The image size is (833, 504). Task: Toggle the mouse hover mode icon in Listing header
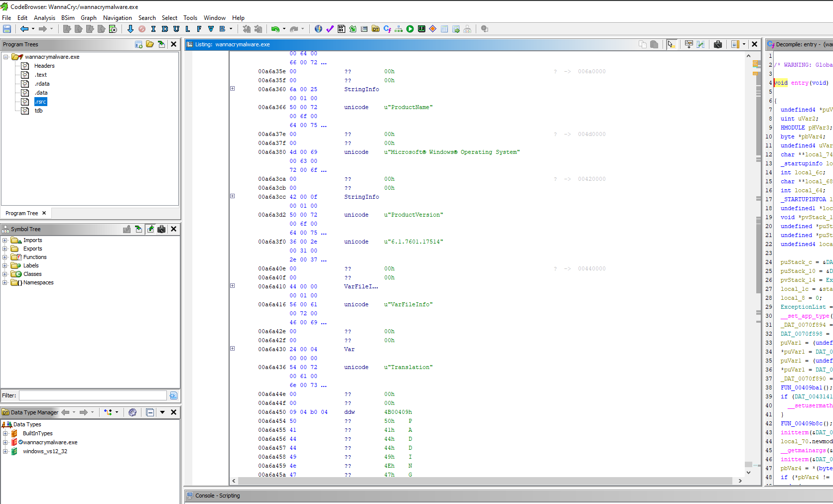click(671, 44)
